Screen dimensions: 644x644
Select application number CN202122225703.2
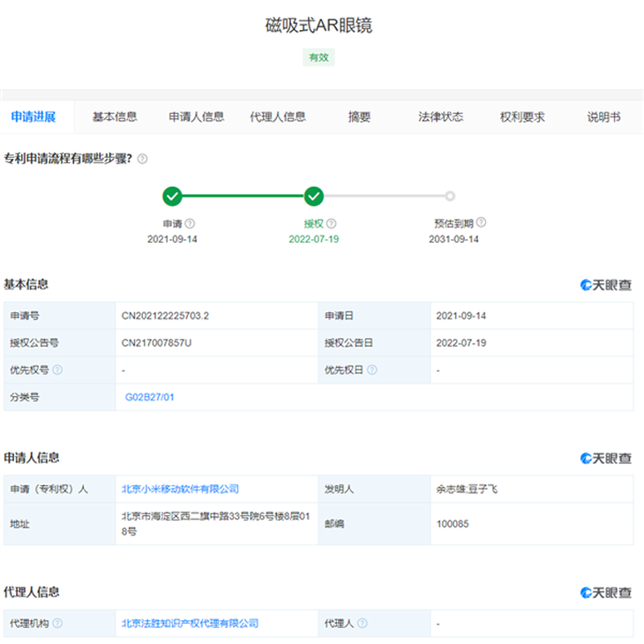point(165,316)
